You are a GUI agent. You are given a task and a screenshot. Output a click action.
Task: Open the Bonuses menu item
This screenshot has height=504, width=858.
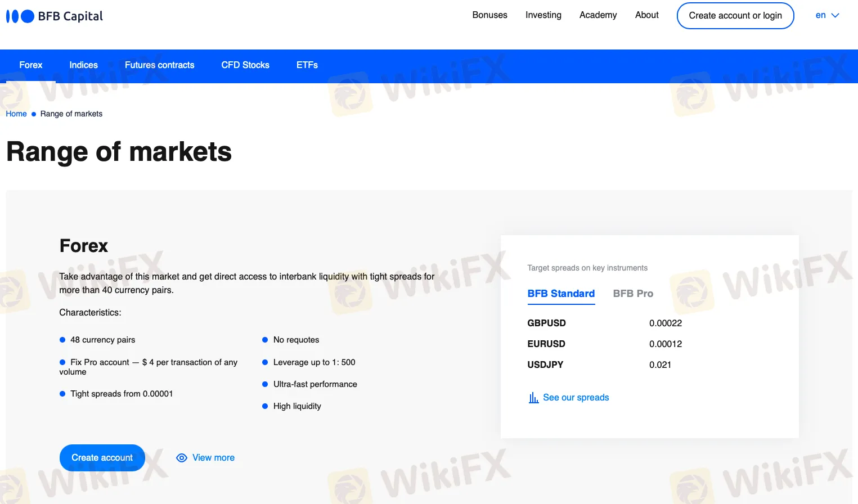pyautogui.click(x=489, y=15)
